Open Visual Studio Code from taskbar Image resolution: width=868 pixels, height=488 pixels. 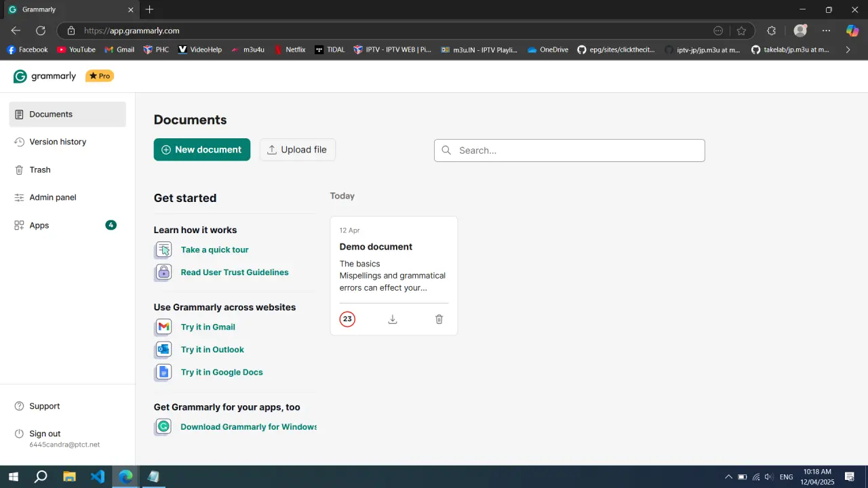click(98, 476)
